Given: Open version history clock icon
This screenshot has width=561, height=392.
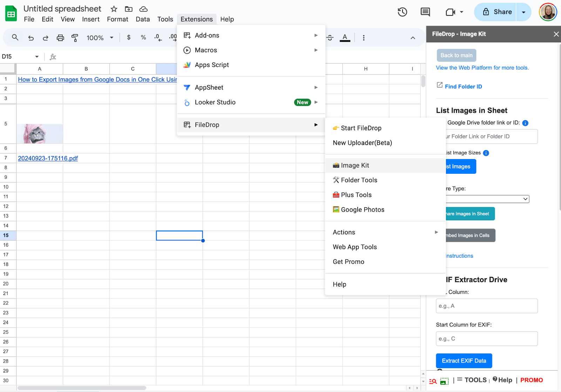Looking at the screenshot, I should pos(402,12).
